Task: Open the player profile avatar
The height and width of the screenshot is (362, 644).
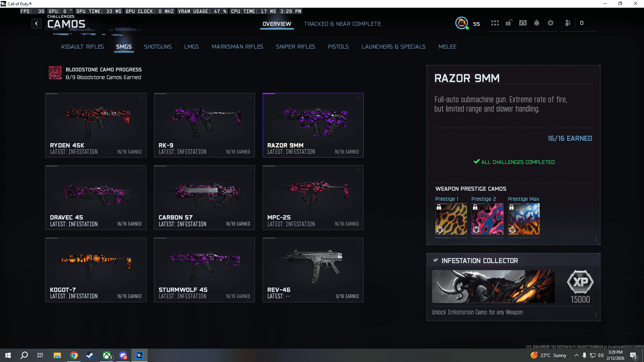Action: point(462,23)
